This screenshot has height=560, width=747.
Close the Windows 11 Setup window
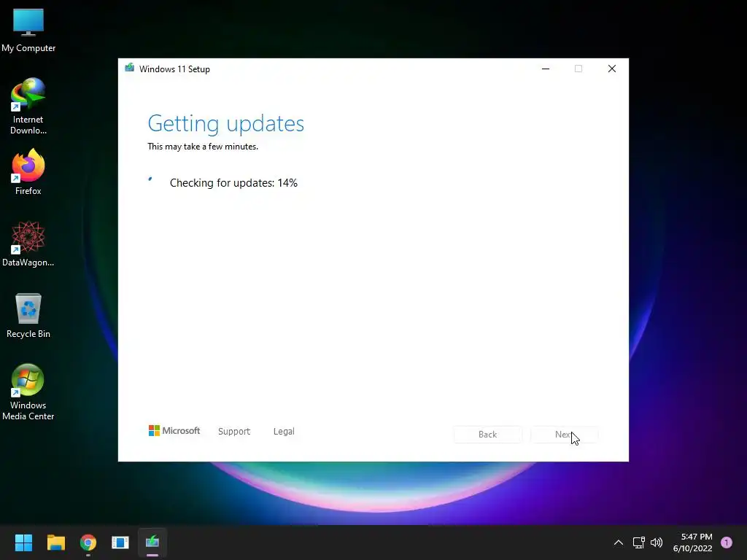(x=612, y=69)
